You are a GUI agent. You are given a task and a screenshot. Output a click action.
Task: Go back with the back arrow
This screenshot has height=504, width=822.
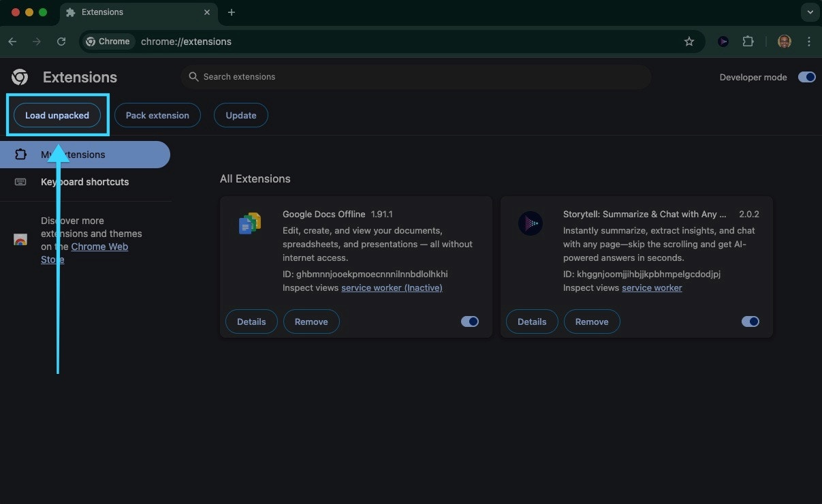point(12,42)
